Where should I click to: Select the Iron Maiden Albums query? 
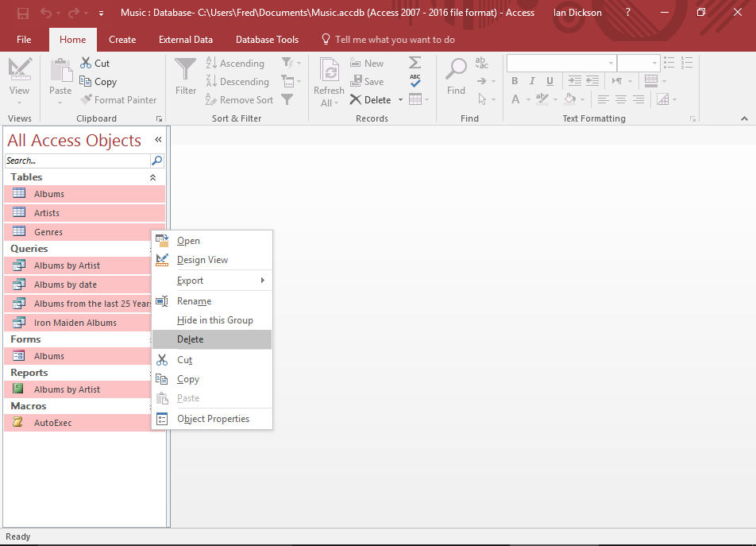[x=78, y=323]
